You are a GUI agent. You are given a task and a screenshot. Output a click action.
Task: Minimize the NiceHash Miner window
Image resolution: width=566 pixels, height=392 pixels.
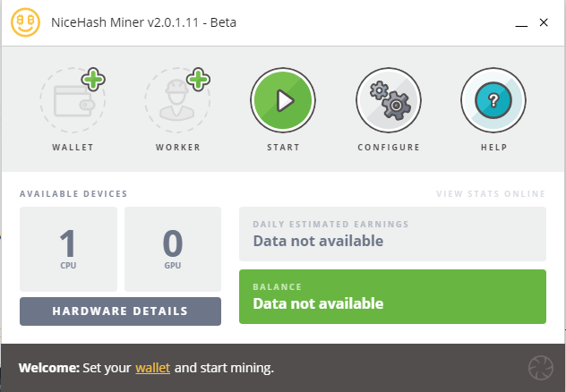pyautogui.click(x=521, y=22)
